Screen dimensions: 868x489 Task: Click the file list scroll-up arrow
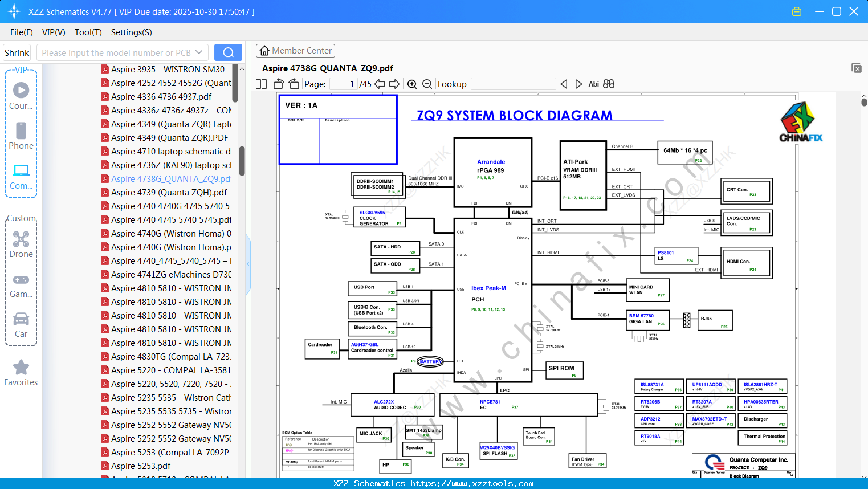pos(242,69)
